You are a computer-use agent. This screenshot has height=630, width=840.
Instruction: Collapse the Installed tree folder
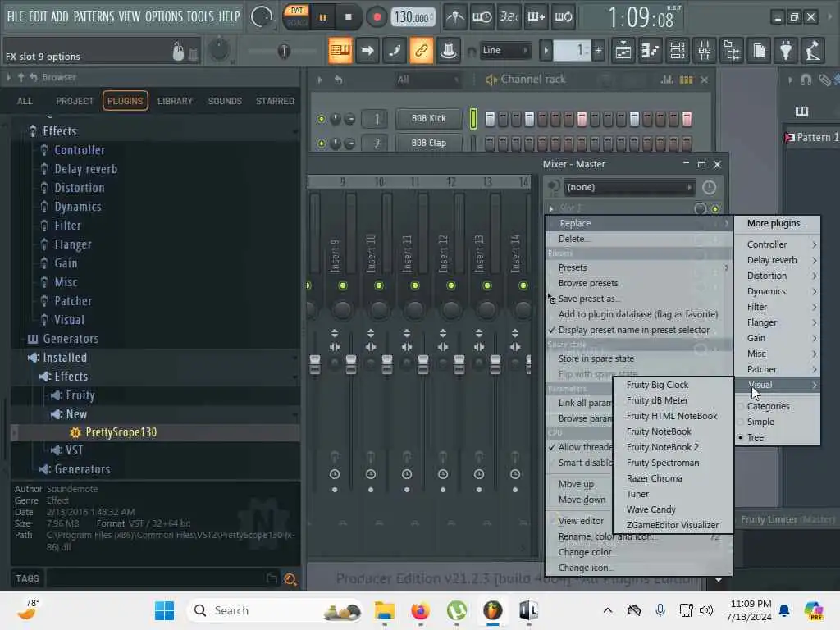(64, 358)
